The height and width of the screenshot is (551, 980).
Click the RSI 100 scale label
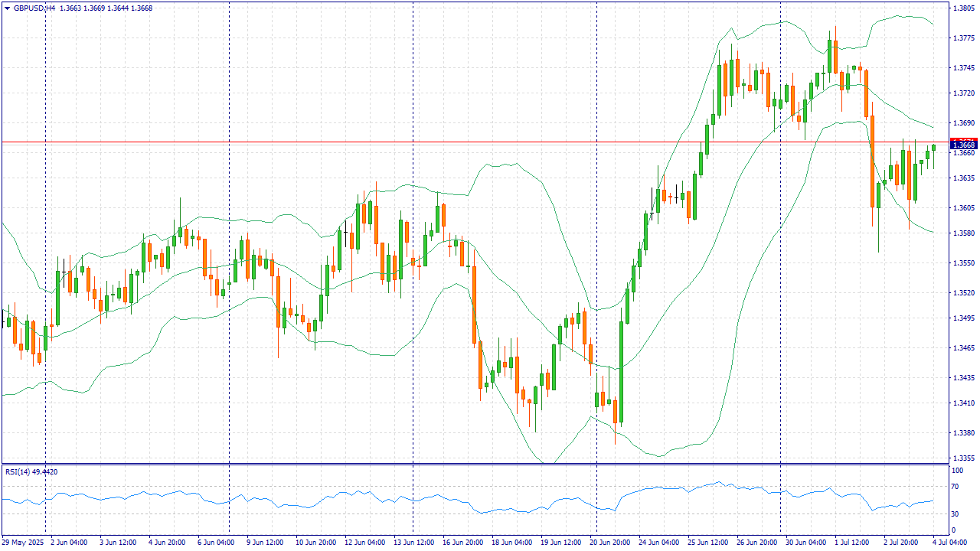point(958,468)
